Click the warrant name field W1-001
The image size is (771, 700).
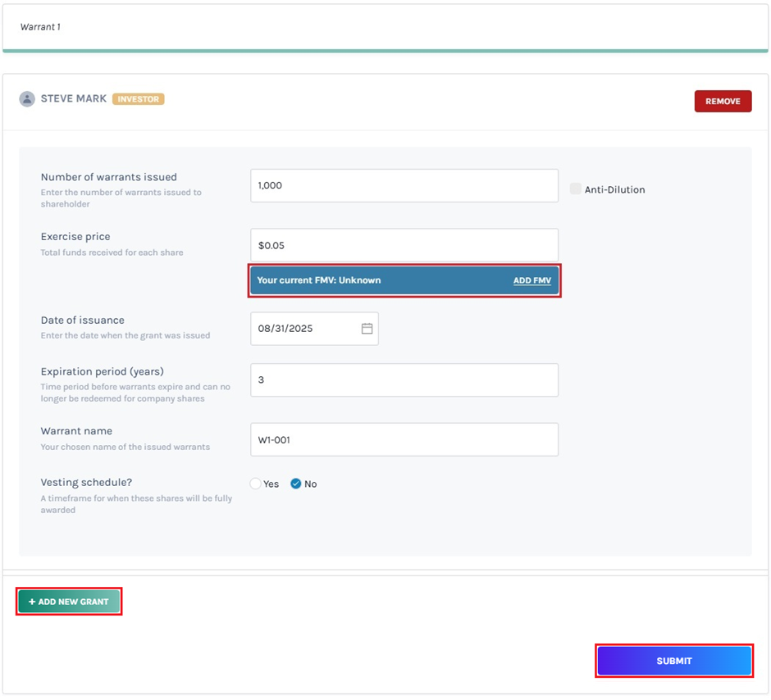click(x=404, y=440)
